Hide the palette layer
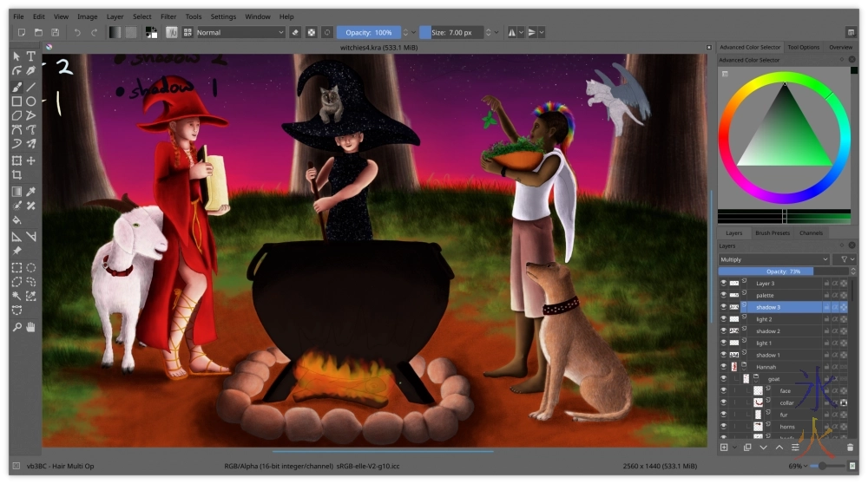Image resolution: width=868 pixels, height=484 pixels. 723,295
